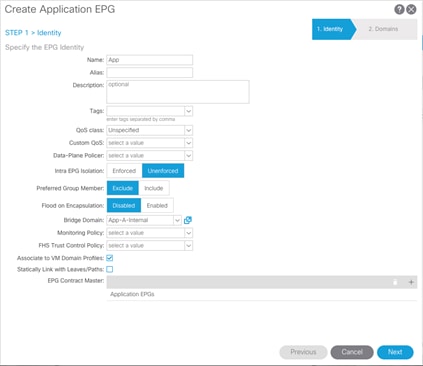Delete the selected EPG Contract Master entry
Image resolution: width=423 pixels, height=366 pixels.
[395, 282]
